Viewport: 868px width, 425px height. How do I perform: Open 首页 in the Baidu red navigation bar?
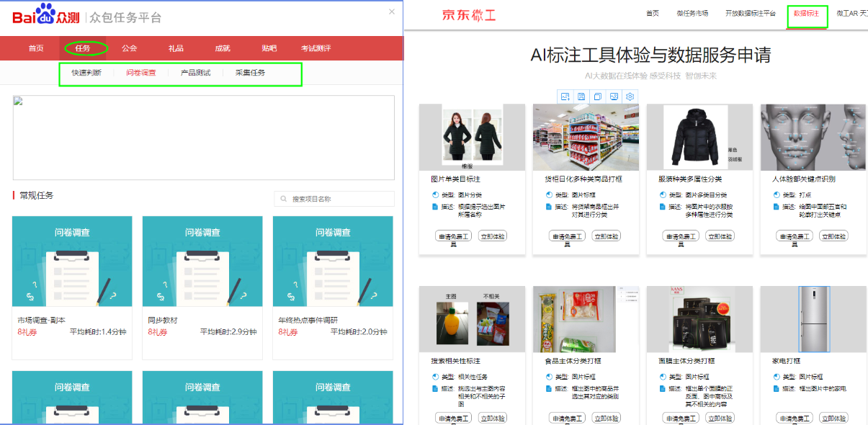pyautogui.click(x=36, y=48)
